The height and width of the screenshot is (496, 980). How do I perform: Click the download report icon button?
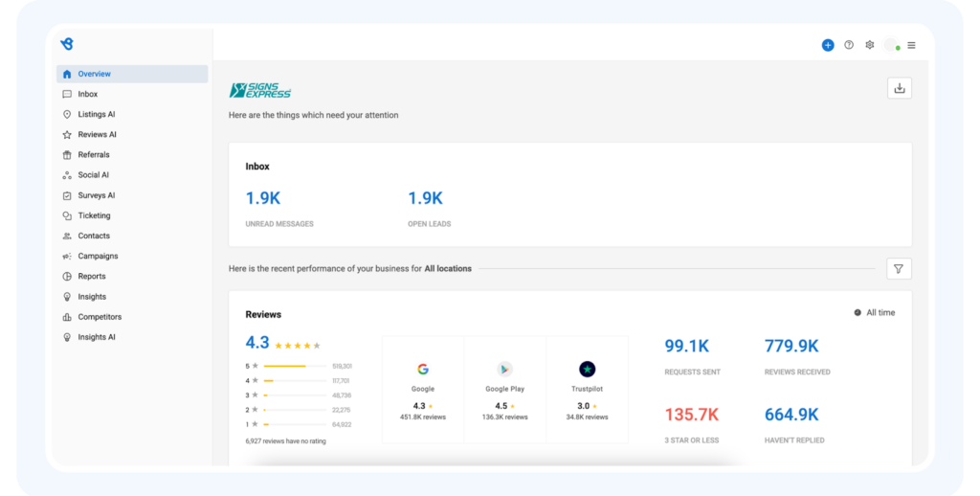coord(899,88)
